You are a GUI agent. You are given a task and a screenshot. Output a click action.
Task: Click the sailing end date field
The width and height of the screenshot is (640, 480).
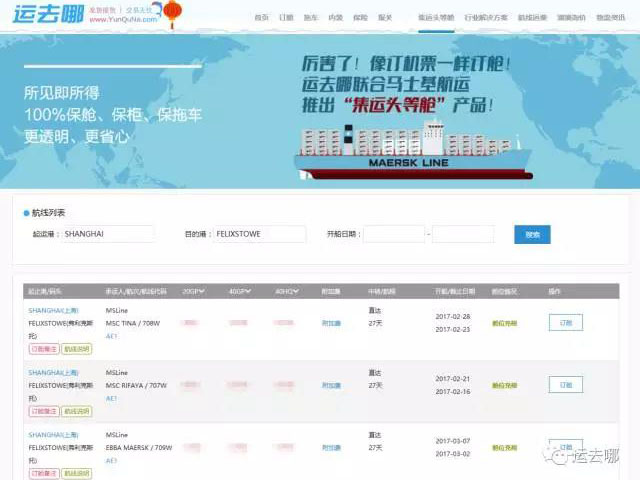click(462, 234)
